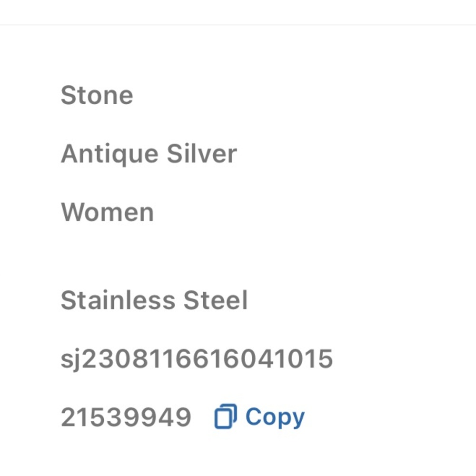Click the horizontal divider line above Stone
Image resolution: width=476 pixels, height=476 pixels.
238,25
